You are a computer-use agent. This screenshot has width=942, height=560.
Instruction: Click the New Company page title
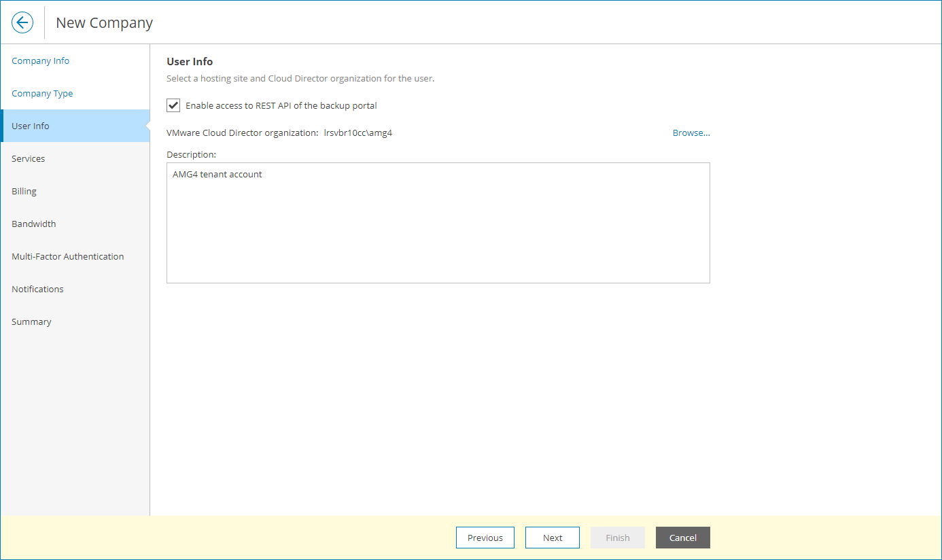103,22
